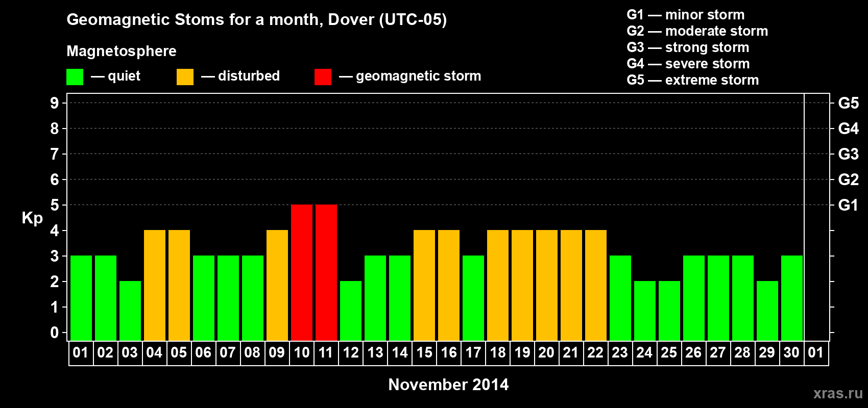868x408 pixels.
Task: Click date label 15 on the axis
Action: click(424, 353)
